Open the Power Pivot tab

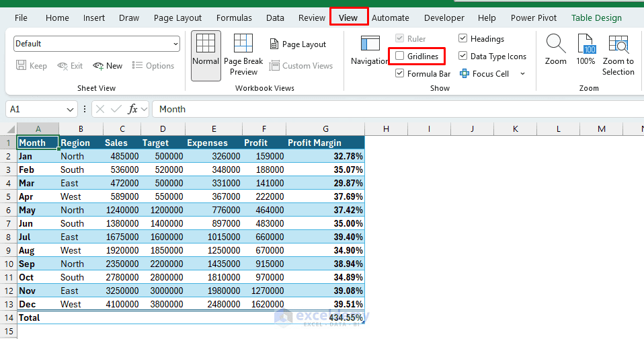click(x=534, y=17)
